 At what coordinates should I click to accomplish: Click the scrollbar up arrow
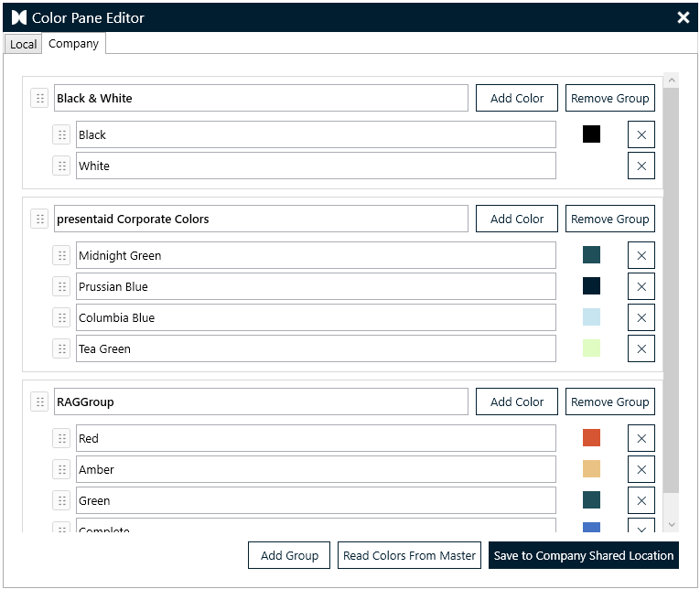(671, 80)
